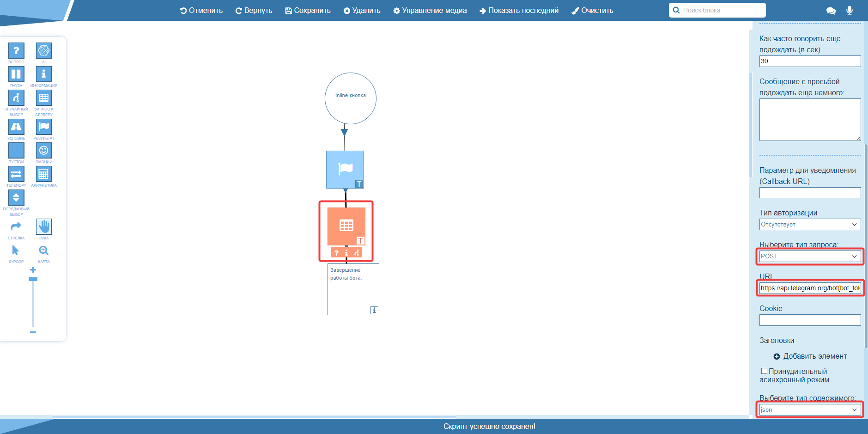The image size is (868, 434).
Task: Click the microphone icon in header
Action: coord(849,10)
